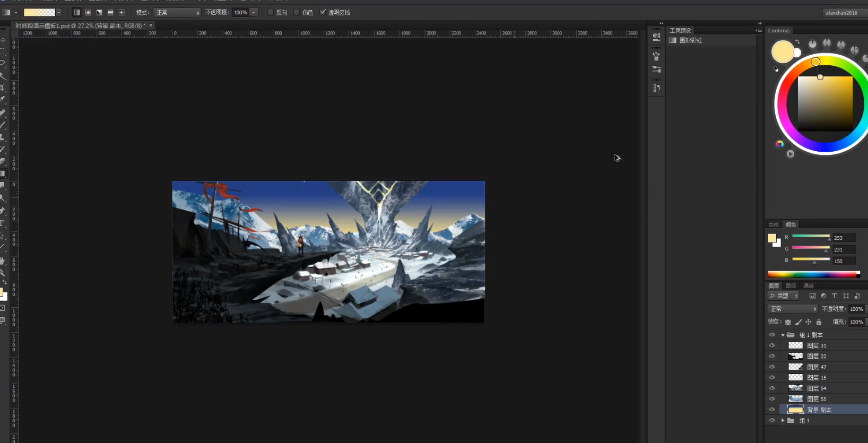Click the gradient preview swatch in options bar

coord(40,12)
